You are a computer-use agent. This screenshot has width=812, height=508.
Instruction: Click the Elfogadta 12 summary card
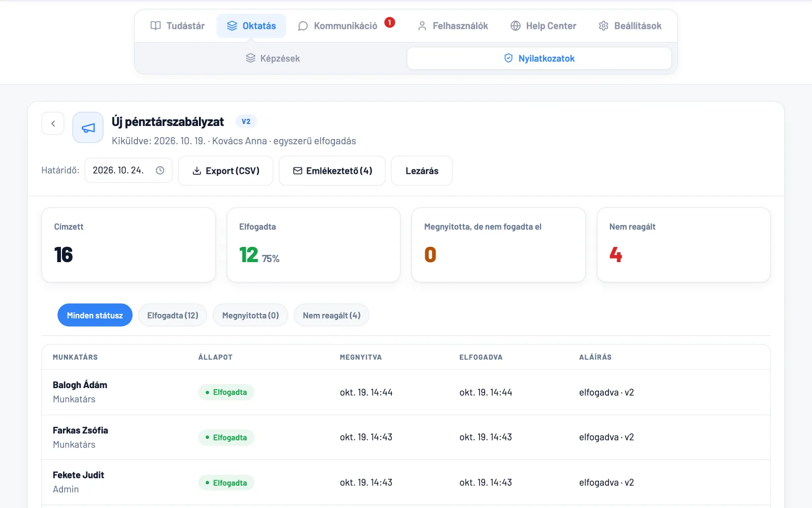pyautogui.click(x=314, y=245)
